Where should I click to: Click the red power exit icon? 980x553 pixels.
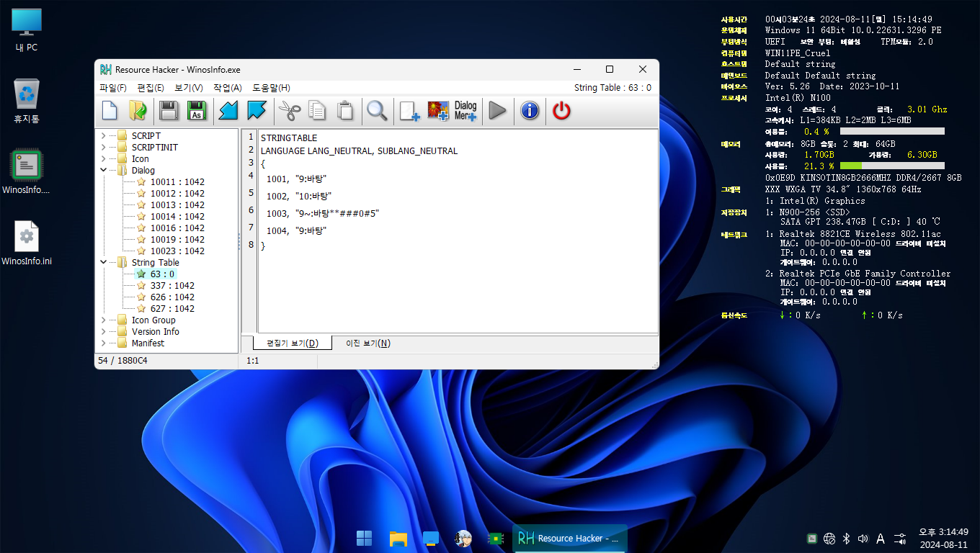click(x=561, y=110)
